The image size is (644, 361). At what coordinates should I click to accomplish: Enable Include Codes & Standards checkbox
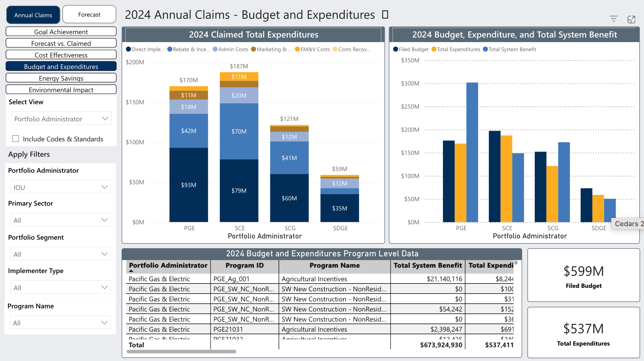[x=15, y=139]
